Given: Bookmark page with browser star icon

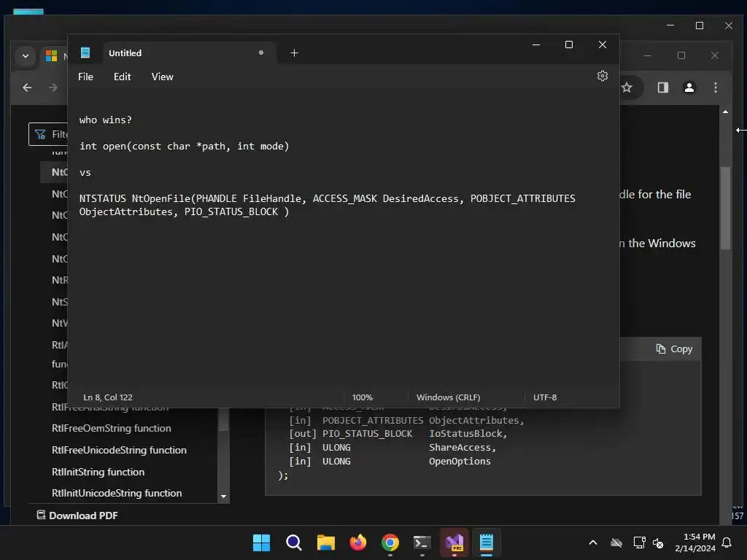Looking at the screenshot, I should click(x=627, y=87).
